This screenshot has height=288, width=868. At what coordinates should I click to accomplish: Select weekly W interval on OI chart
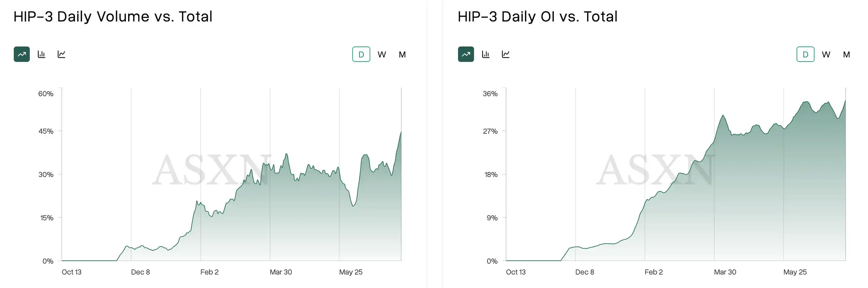[x=826, y=54]
